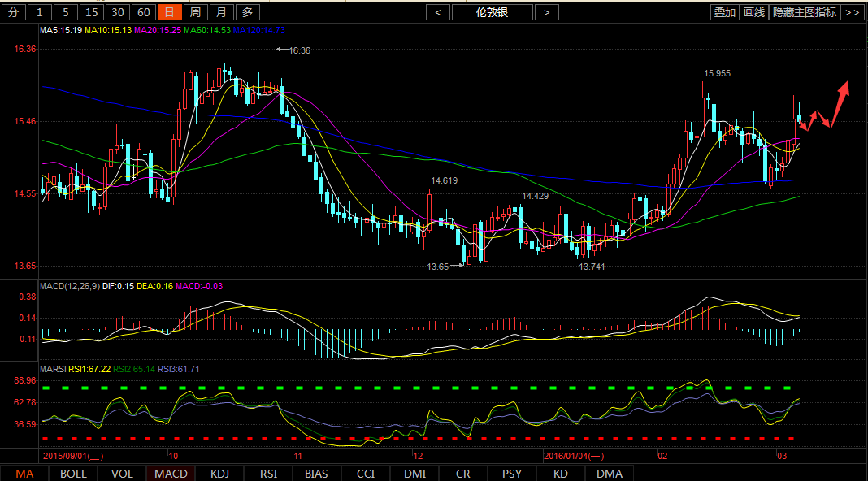Switch to the weekly (周) chart

pyautogui.click(x=195, y=12)
